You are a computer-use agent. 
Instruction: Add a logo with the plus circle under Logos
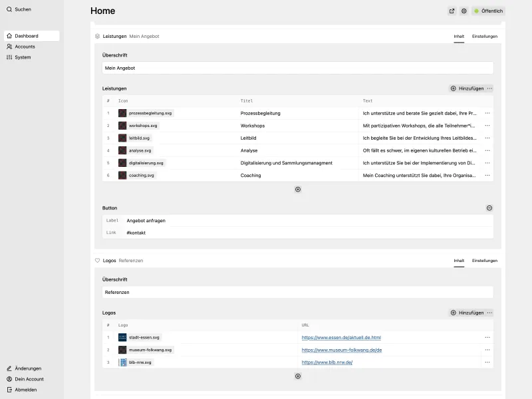coord(298,376)
